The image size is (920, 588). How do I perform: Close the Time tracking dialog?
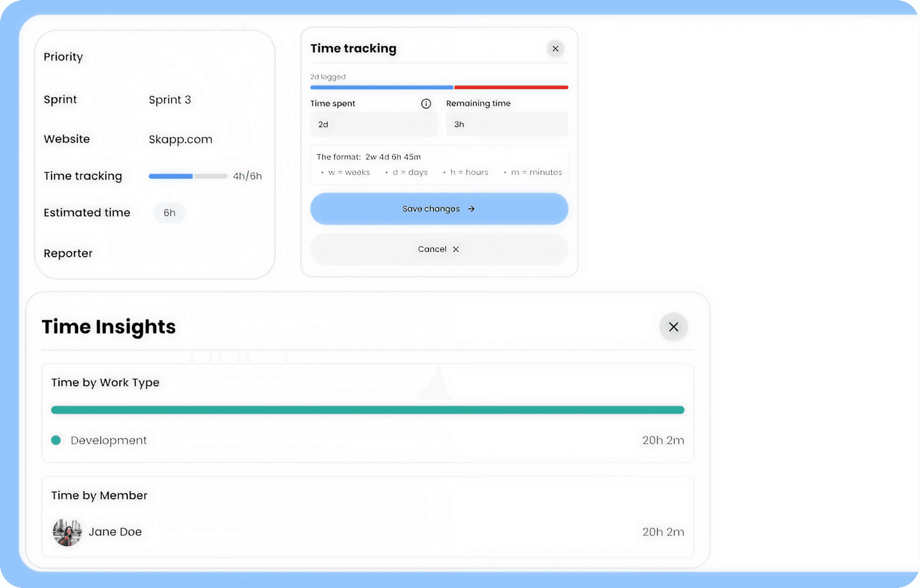point(555,49)
